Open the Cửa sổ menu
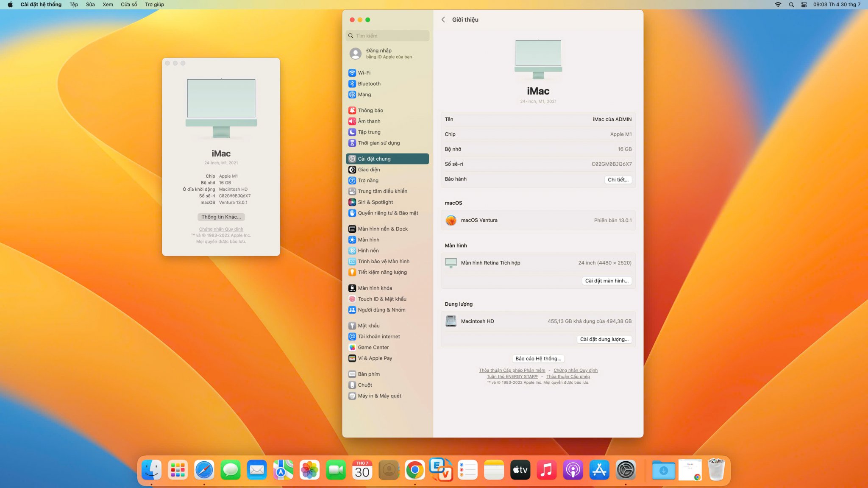This screenshot has width=868, height=488. (x=129, y=4)
